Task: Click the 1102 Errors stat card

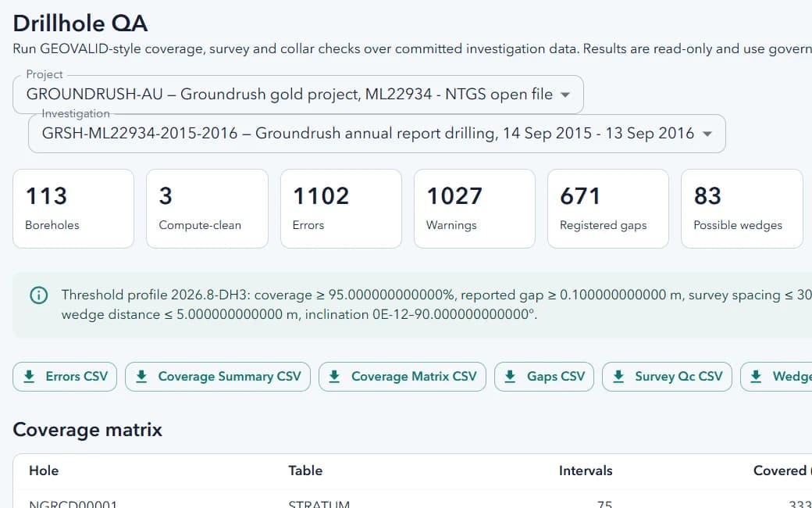Action: point(340,209)
